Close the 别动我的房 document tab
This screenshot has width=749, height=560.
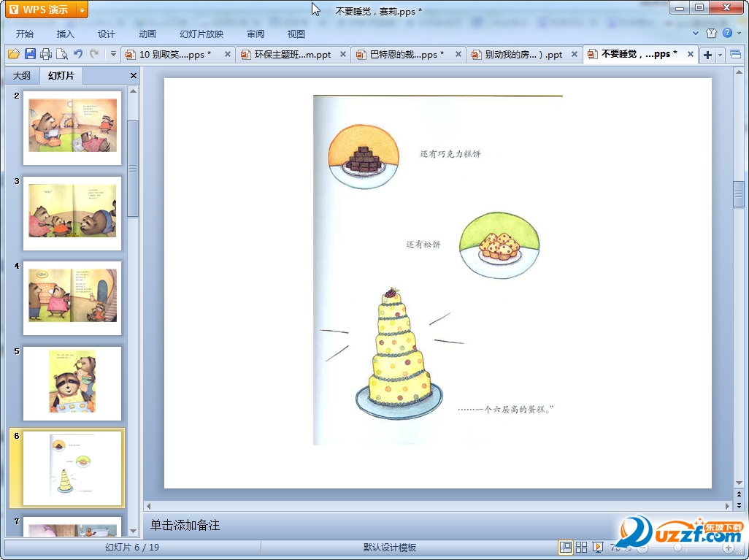click(575, 55)
